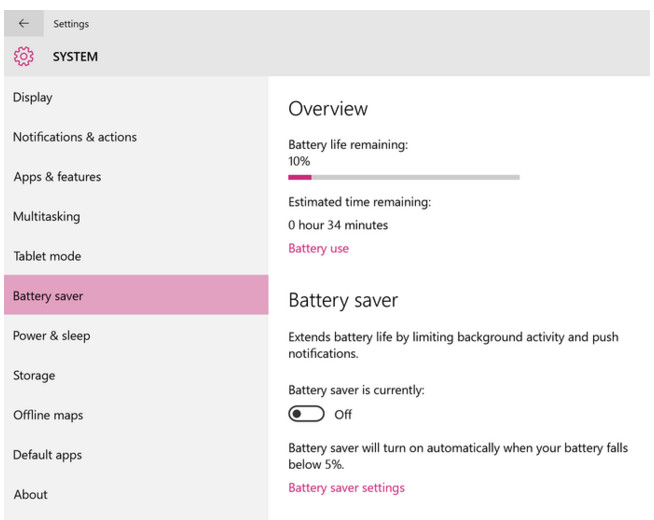Go to Storage settings
Viewport: 654px width, 520px height.
(136, 375)
